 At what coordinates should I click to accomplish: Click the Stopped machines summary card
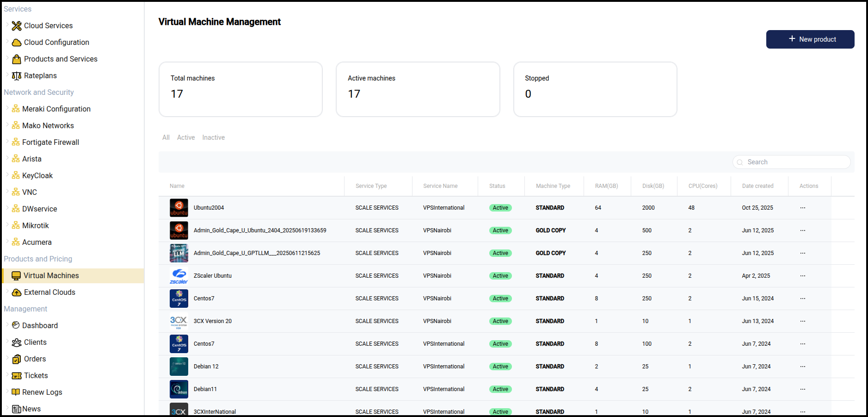tap(595, 89)
